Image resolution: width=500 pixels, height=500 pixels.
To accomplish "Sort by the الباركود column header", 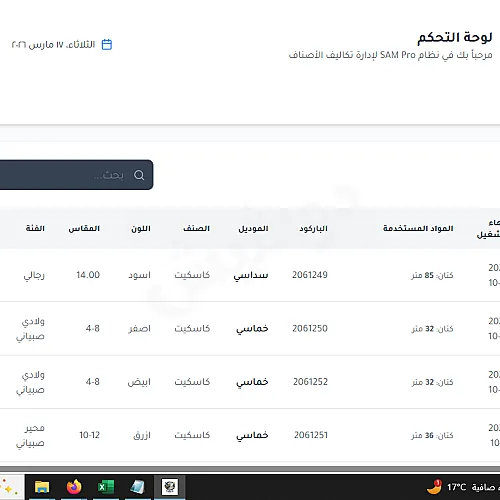I will coord(313,229).
